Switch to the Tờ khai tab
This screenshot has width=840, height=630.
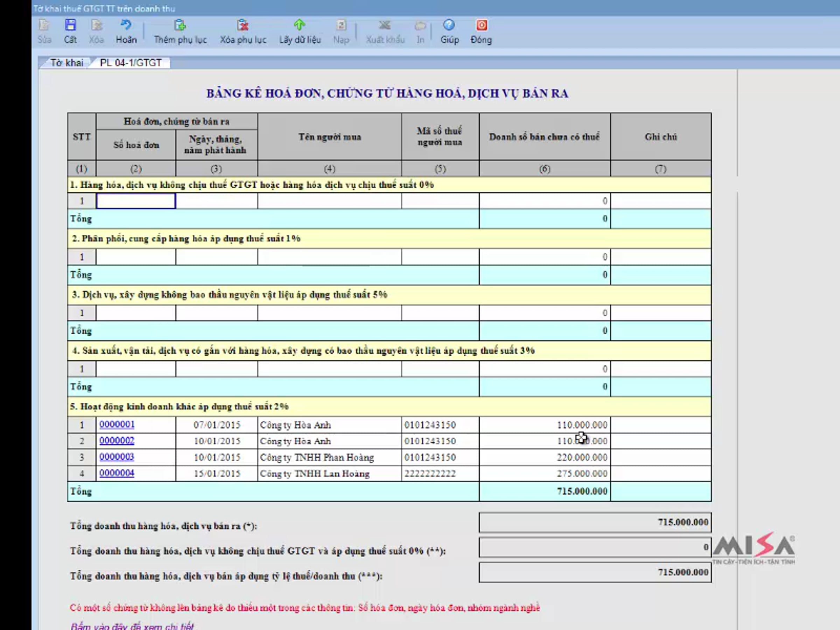67,63
